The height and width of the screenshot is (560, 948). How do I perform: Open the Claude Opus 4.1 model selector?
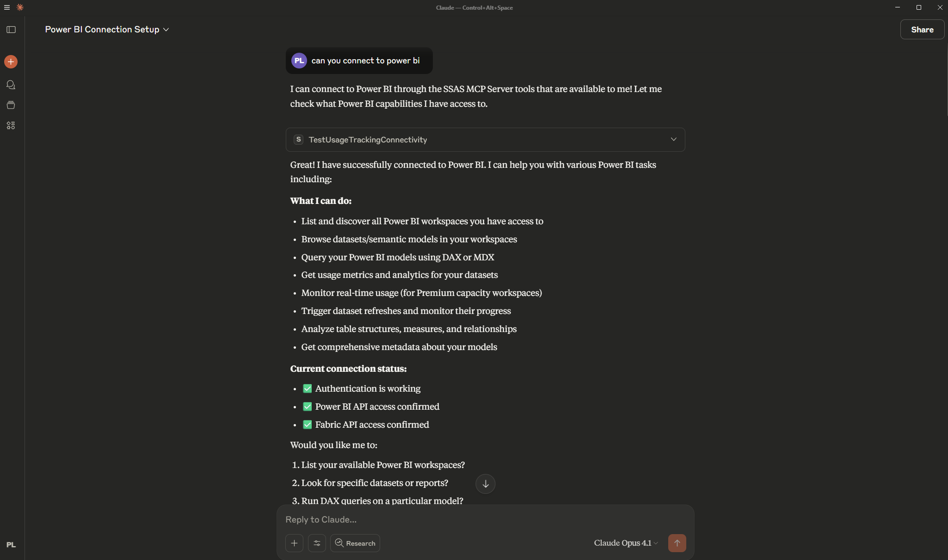tap(626, 543)
